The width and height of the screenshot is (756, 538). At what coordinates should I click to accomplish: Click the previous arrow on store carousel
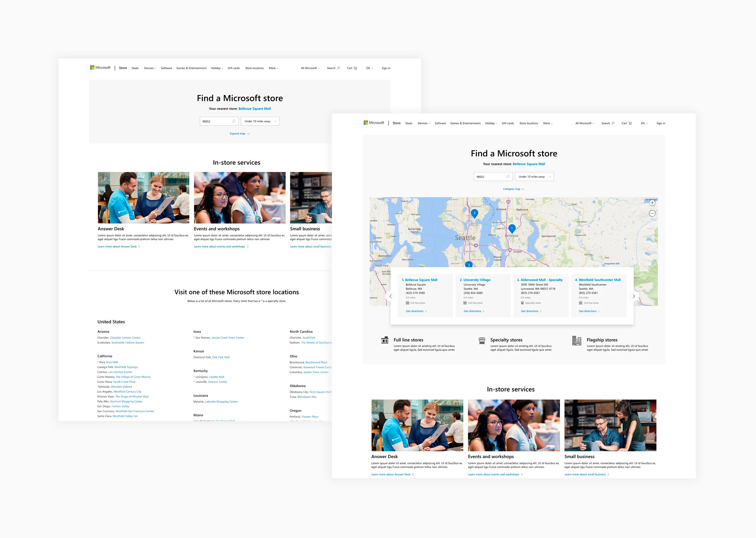390,296
